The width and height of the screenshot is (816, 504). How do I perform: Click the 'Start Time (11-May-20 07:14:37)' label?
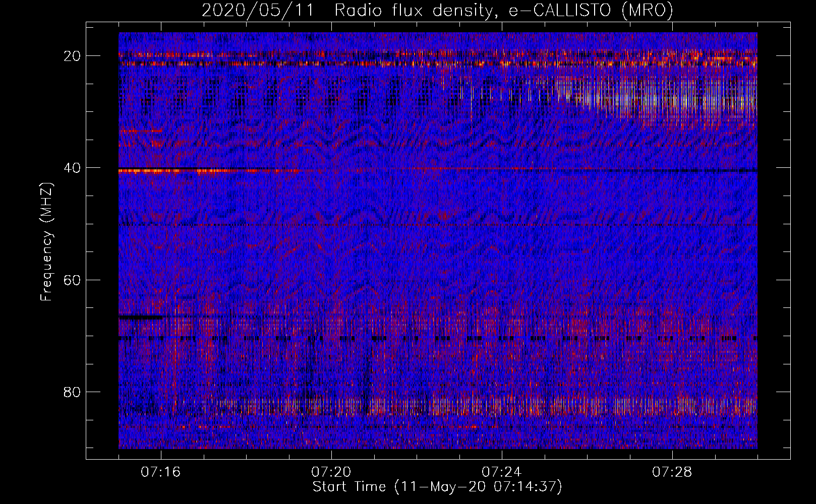point(437,487)
